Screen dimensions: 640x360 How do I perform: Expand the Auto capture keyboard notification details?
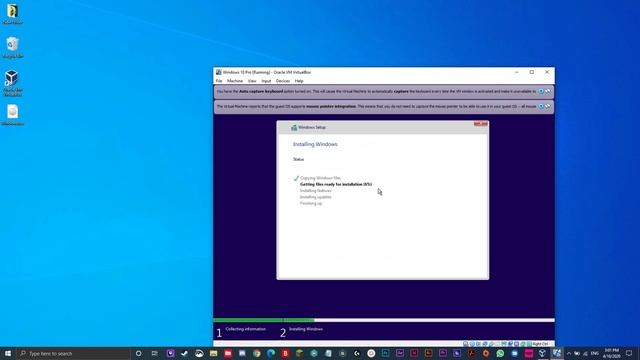[541, 91]
